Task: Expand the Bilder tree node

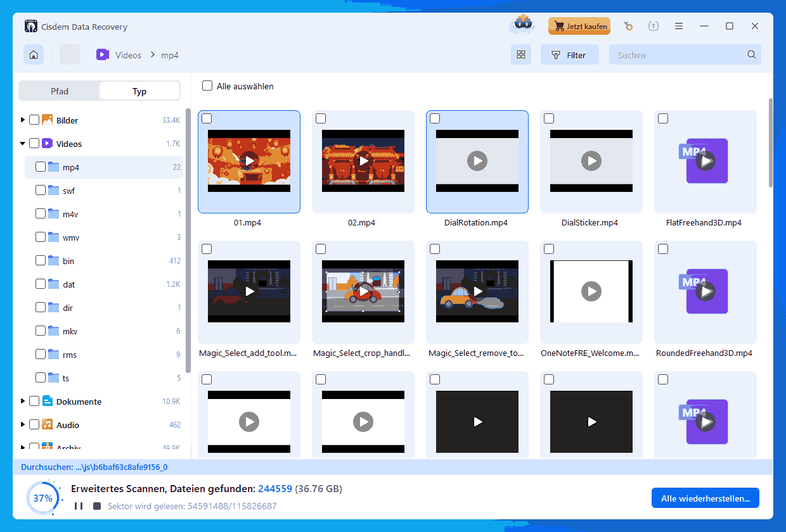Action: tap(23, 120)
